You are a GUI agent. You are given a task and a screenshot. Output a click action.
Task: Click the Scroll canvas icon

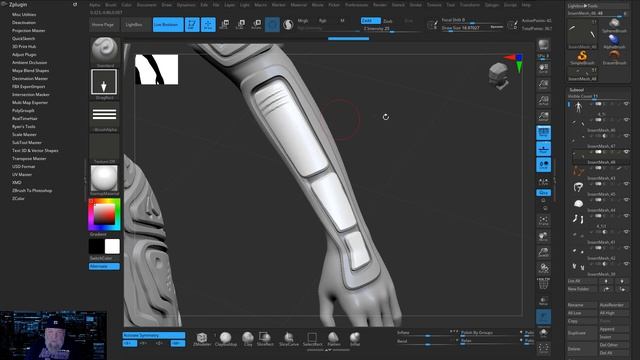(543, 69)
